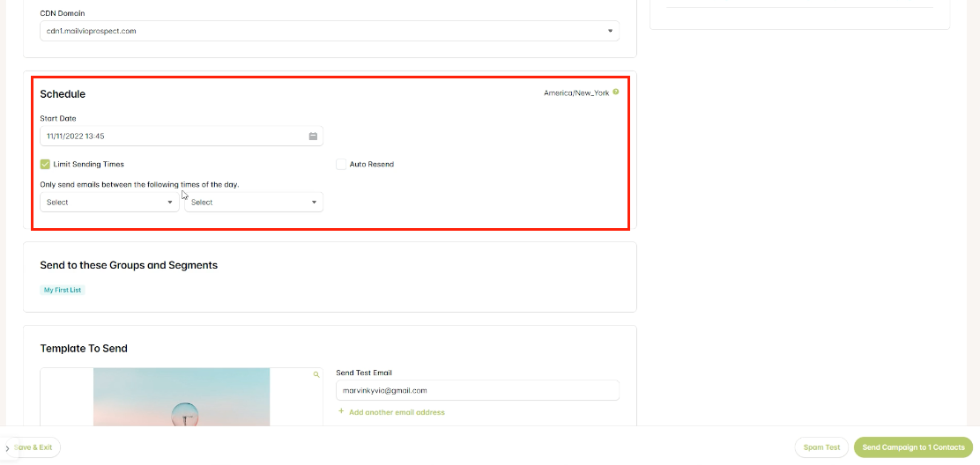The height and width of the screenshot is (465, 980).
Task: Enable the Auto Resend checkbox
Action: [x=341, y=164]
